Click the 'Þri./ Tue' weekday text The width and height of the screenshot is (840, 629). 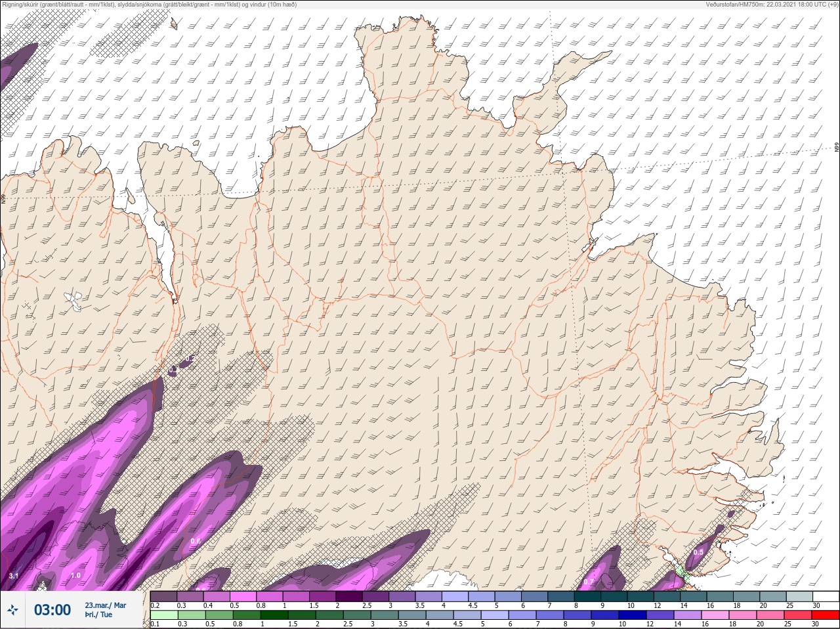point(98,615)
